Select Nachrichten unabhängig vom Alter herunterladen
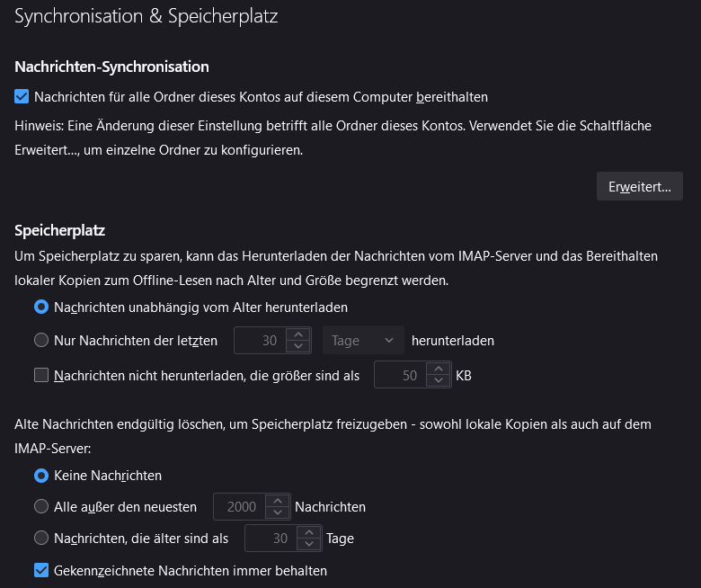 pos(41,307)
